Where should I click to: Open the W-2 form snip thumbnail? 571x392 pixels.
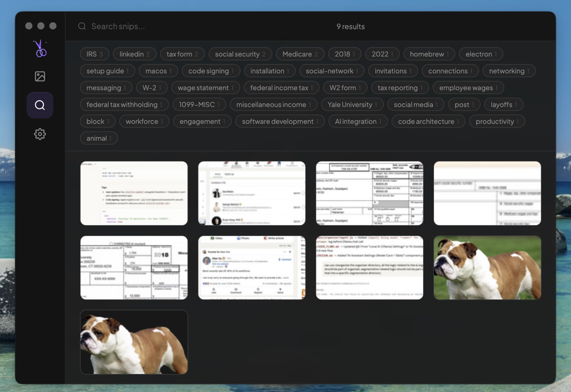[x=370, y=193]
